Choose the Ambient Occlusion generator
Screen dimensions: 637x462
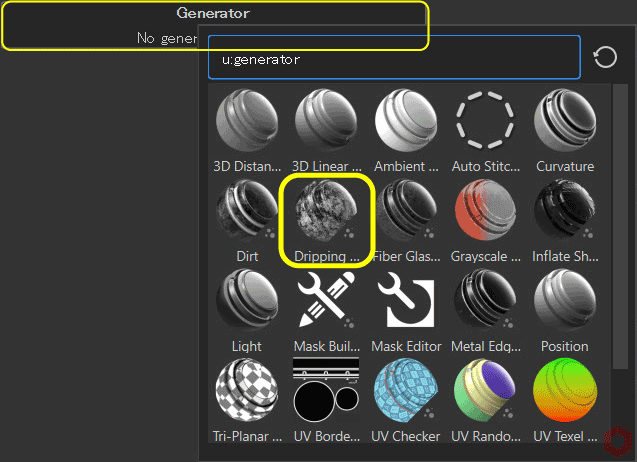(406, 130)
